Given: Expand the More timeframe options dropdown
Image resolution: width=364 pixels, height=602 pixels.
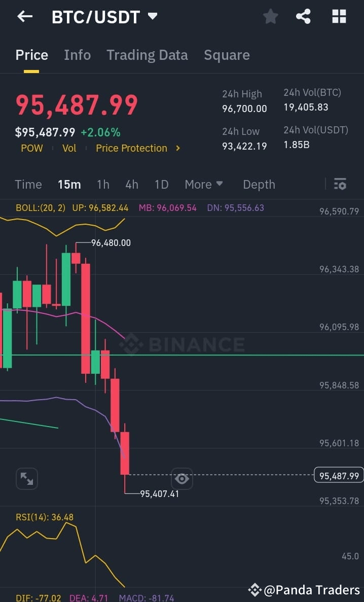Looking at the screenshot, I should point(204,184).
